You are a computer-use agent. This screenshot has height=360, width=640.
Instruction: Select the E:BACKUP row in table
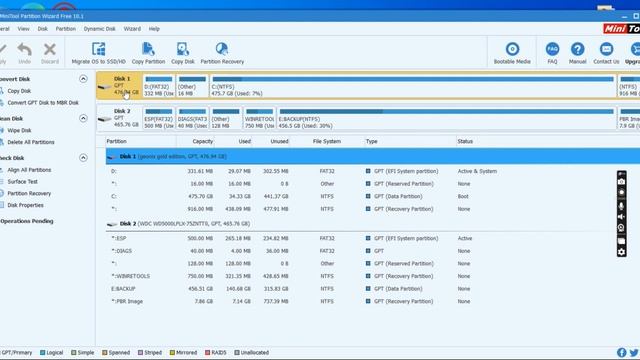click(x=373, y=289)
